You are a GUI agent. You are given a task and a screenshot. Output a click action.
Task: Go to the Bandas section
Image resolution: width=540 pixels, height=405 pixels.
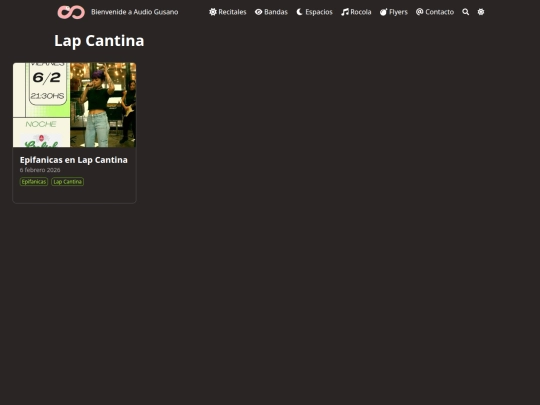point(271,12)
